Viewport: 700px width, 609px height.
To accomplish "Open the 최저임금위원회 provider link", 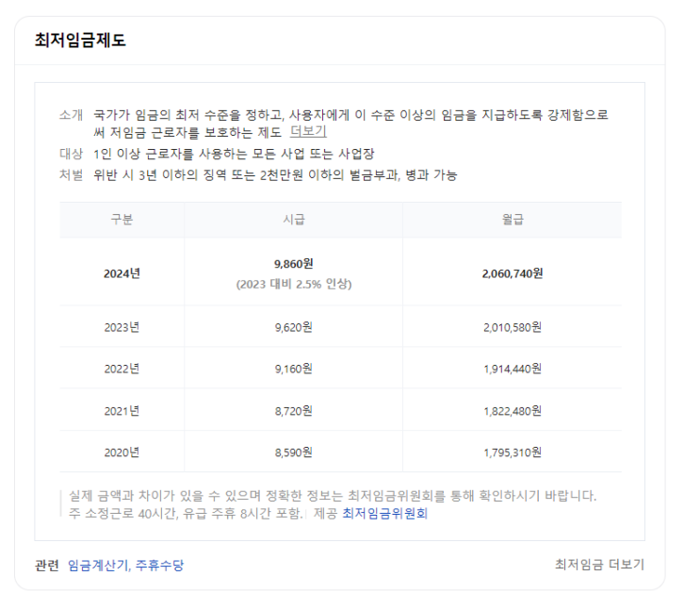I will click(384, 513).
